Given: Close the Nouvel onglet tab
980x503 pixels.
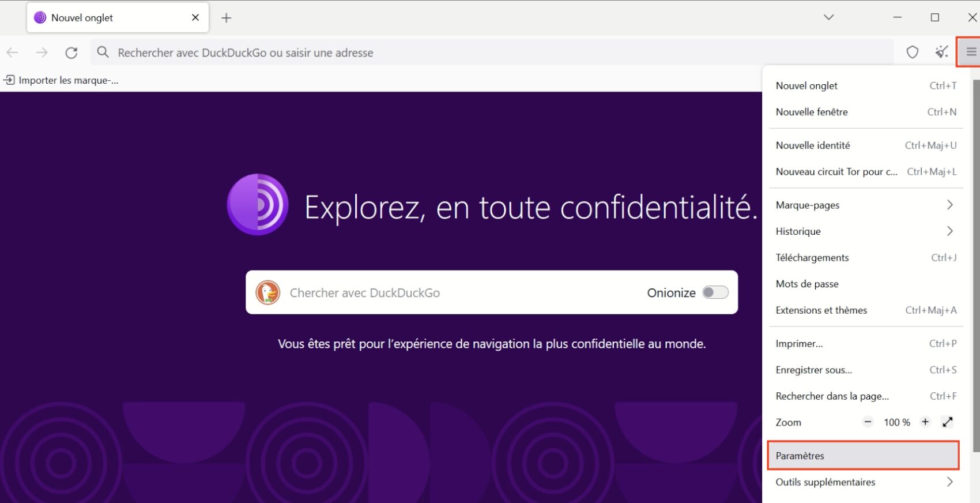Looking at the screenshot, I should point(195,17).
